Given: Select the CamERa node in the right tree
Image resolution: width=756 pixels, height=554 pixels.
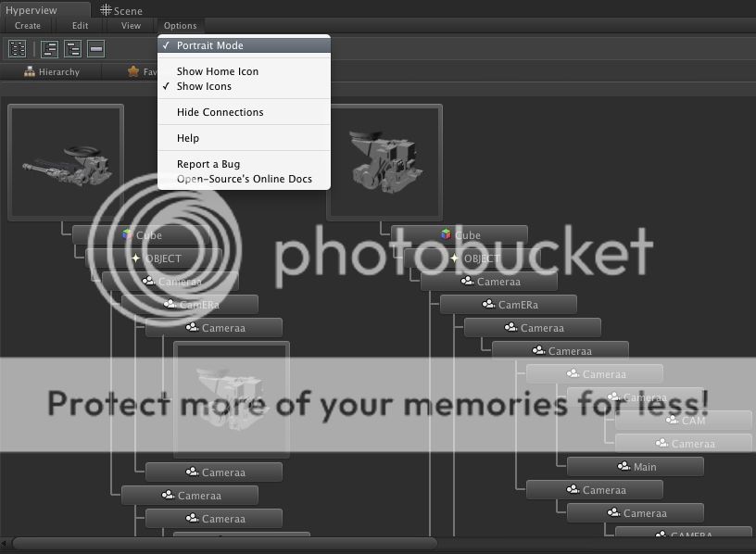Looking at the screenshot, I should [x=509, y=304].
